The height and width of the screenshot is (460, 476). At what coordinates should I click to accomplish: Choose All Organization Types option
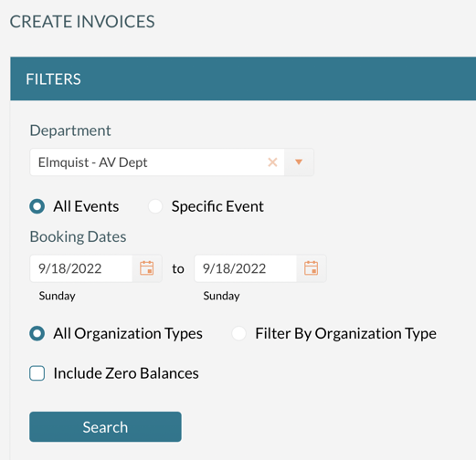click(x=37, y=333)
